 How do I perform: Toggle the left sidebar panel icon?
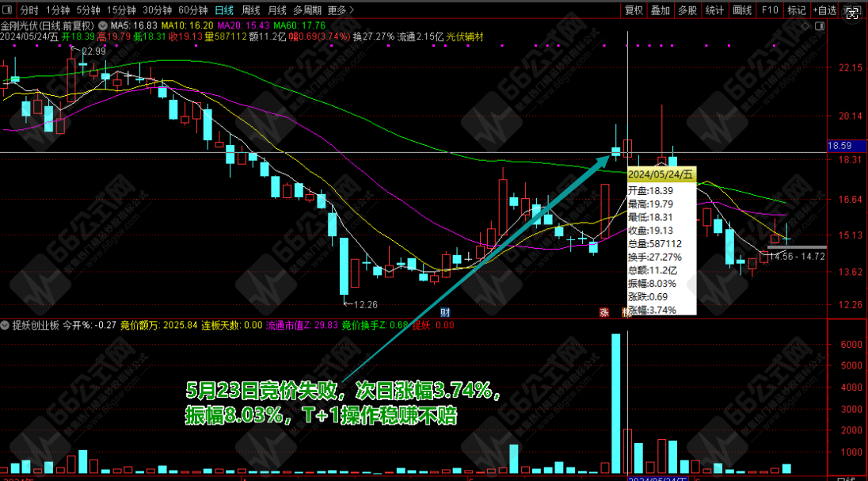click(8, 10)
